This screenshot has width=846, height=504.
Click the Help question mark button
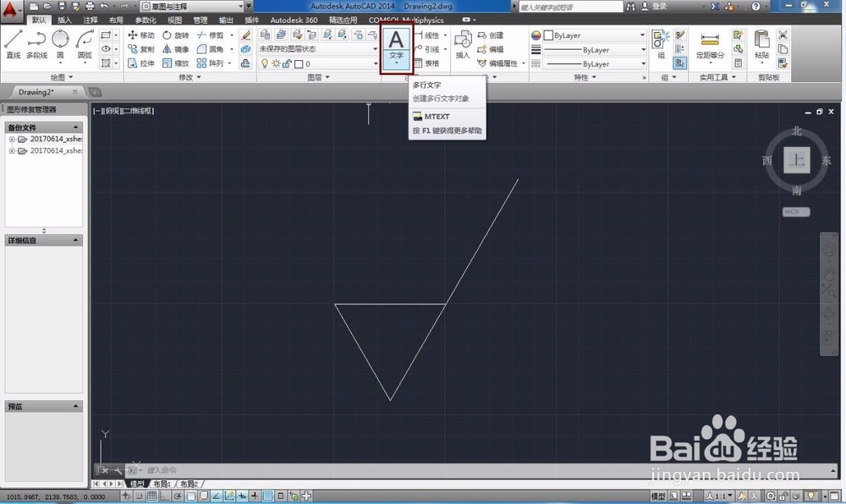point(755,7)
